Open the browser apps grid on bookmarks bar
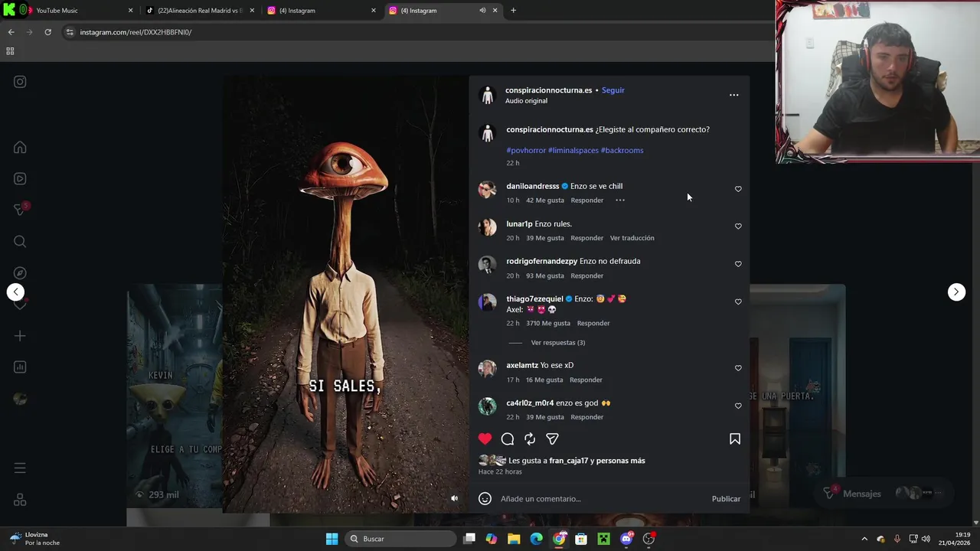The width and height of the screenshot is (980, 551). [x=10, y=51]
